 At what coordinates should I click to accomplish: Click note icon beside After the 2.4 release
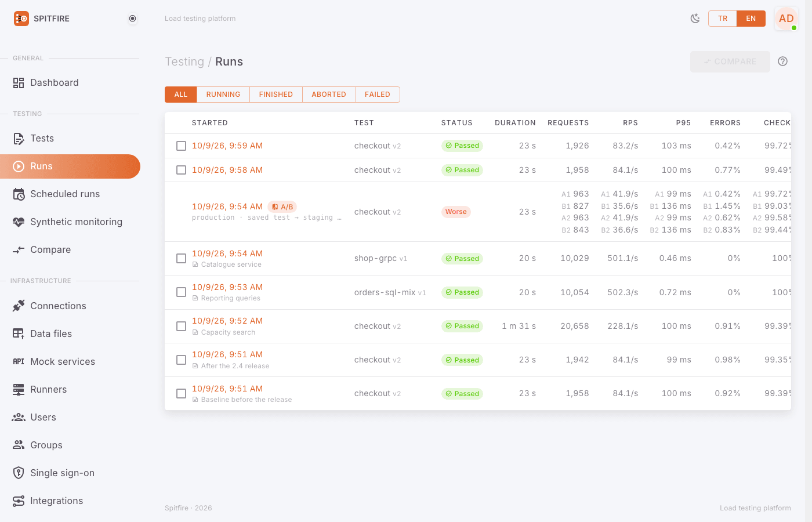pyautogui.click(x=195, y=366)
